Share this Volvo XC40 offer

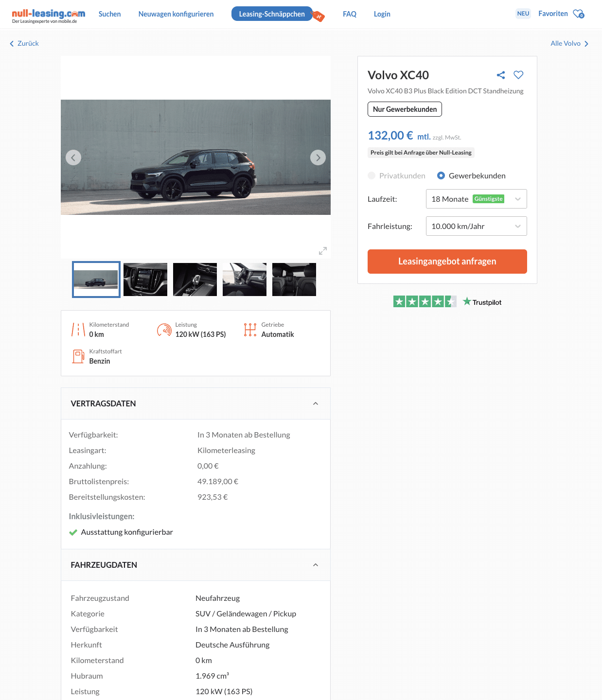[501, 75]
